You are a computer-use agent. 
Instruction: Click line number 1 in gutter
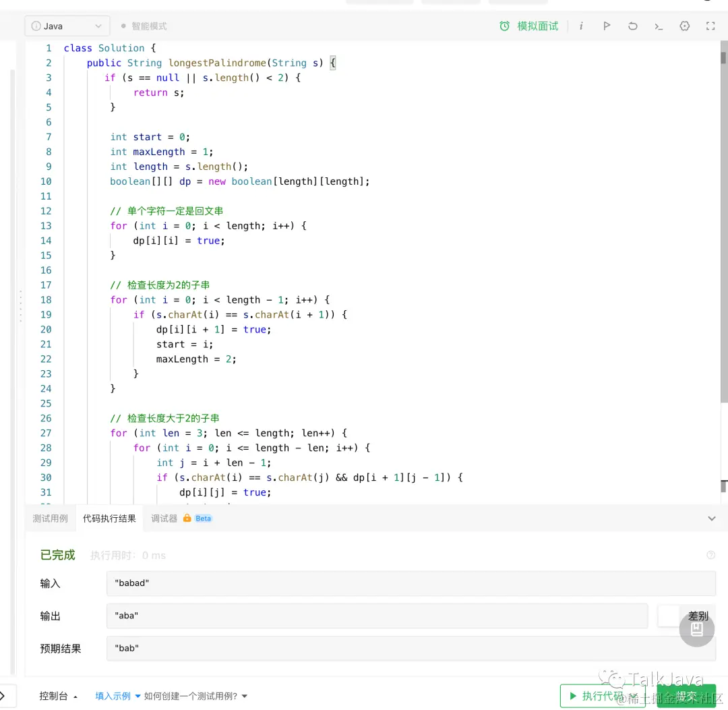(x=49, y=48)
